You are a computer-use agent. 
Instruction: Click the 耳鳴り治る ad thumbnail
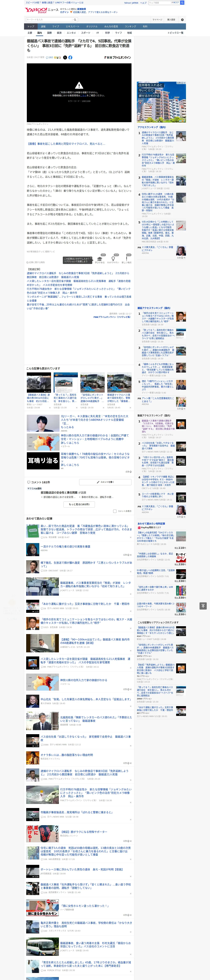pyautogui.click(x=43, y=461)
